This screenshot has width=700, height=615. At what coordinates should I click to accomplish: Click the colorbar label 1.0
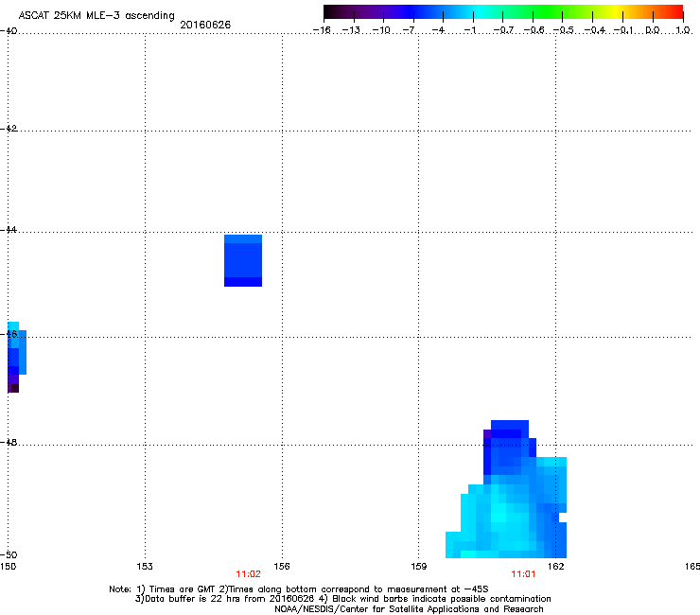[x=683, y=30]
